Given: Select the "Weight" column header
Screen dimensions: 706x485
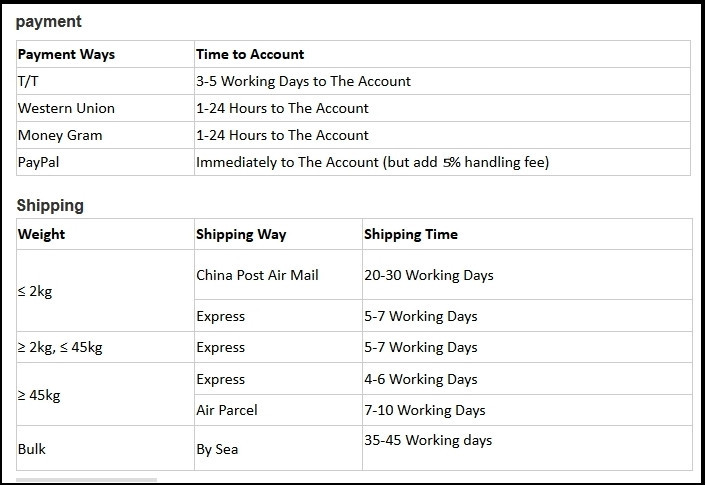Looking at the screenshot, I should tap(41, 234).
